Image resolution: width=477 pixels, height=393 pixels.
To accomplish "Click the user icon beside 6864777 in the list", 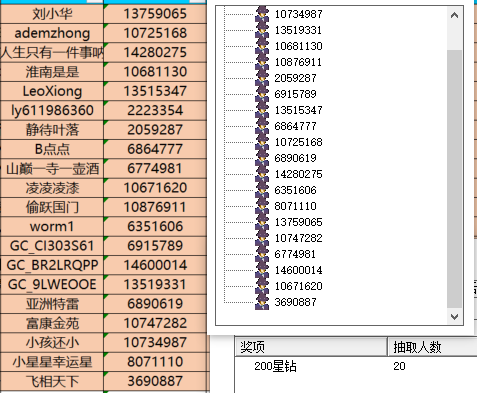I will 262,126.
